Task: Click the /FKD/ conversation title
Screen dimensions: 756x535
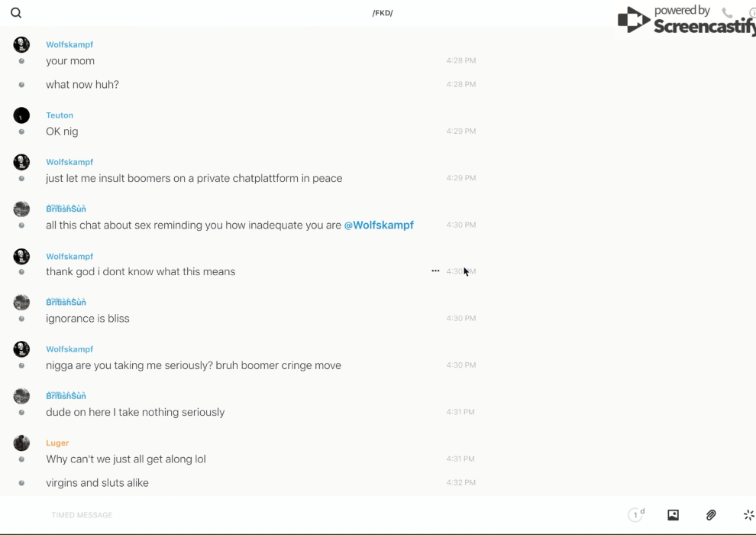Action: coord(383,13)
